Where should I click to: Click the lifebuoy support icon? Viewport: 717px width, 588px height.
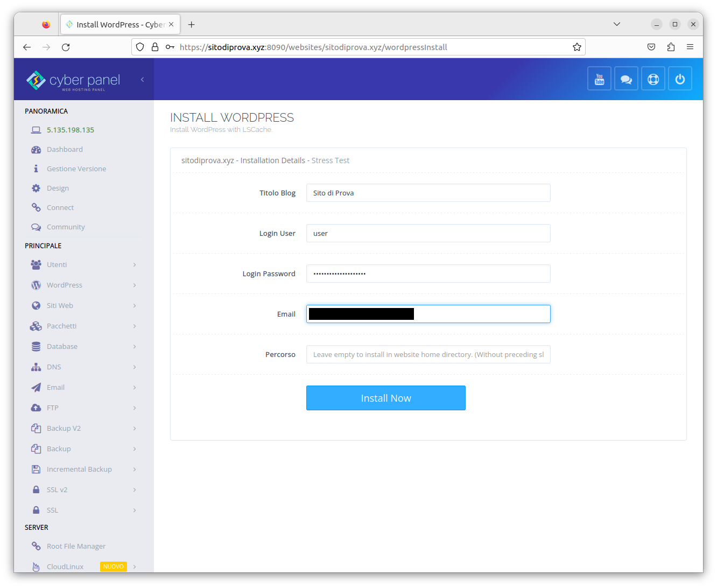click(653, 79)
